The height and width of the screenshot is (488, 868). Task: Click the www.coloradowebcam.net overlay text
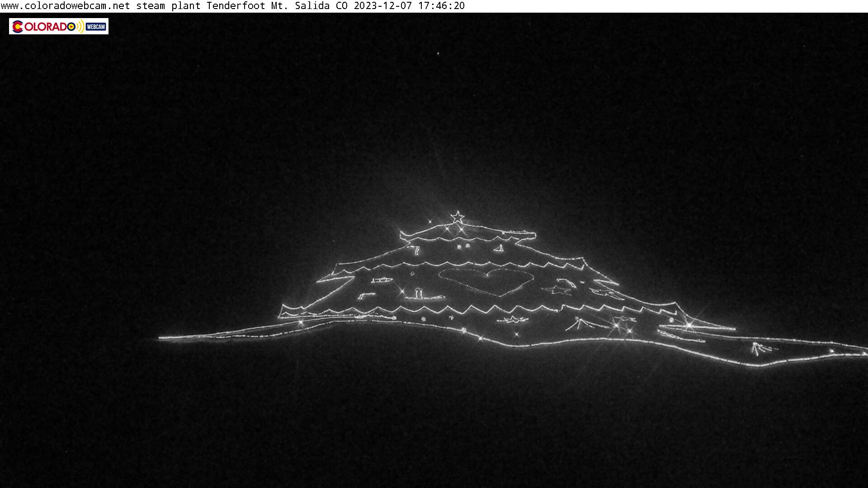pos(65,6)
